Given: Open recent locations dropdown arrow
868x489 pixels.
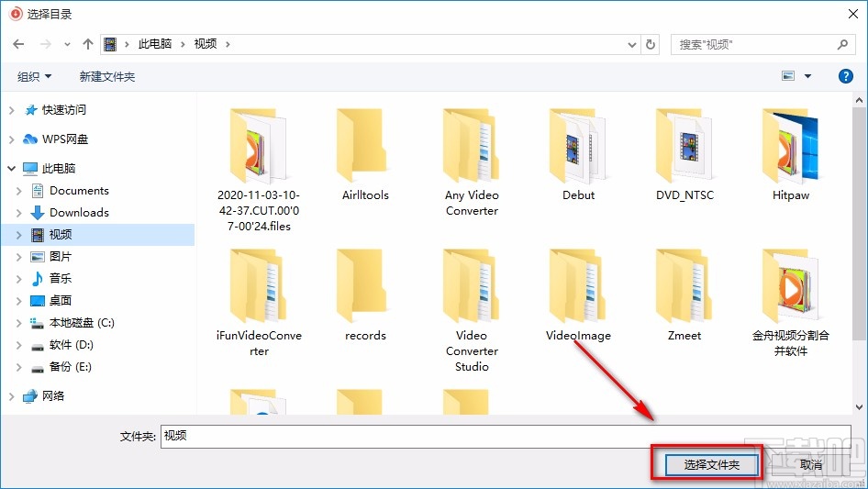Looking at the screenshot, I should tap(67, 45).
